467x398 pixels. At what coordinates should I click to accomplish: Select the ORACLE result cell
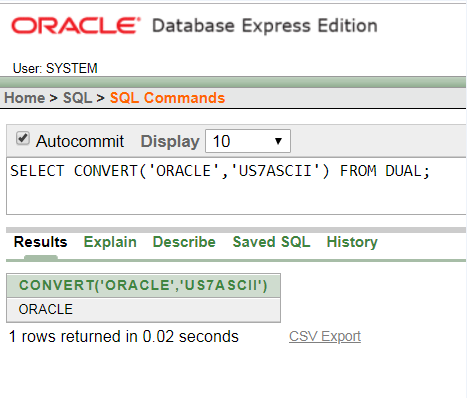pyautogui.click(x=143, y=310)
